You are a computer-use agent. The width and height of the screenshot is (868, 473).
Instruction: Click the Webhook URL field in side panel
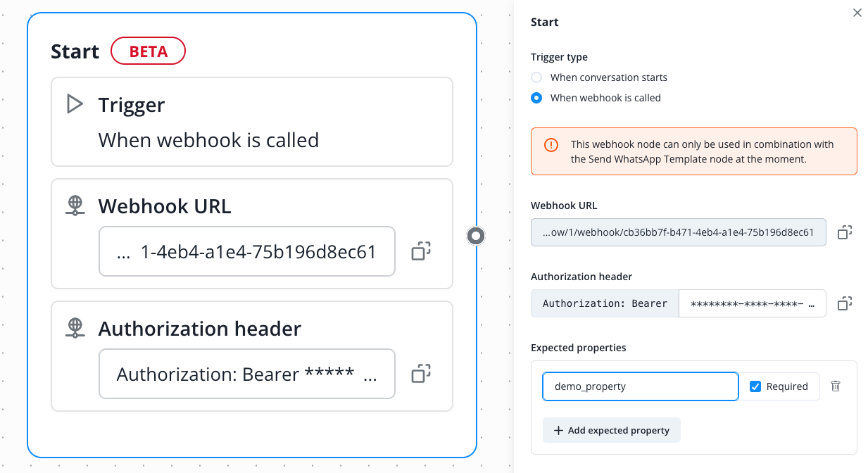click(x=679, y=232)
